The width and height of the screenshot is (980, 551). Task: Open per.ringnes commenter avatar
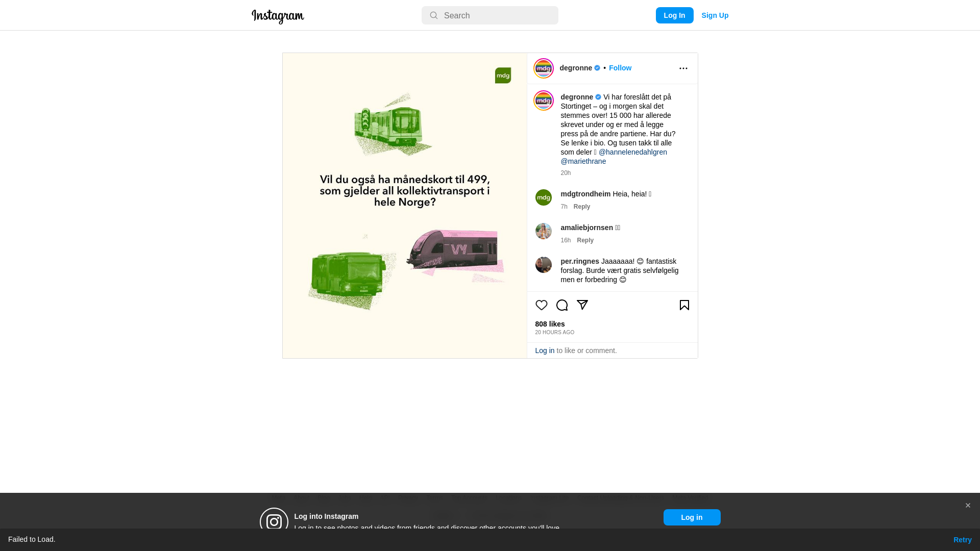click(544, 265)
